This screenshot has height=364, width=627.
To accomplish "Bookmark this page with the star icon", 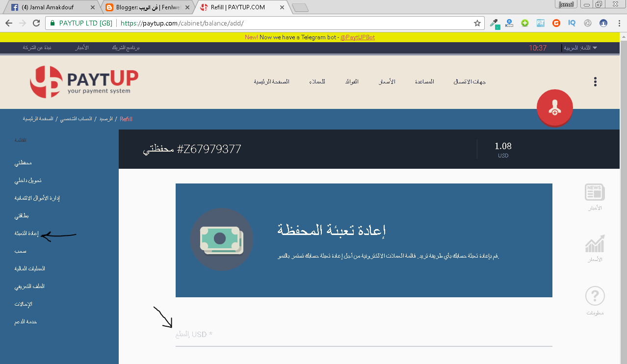I will click(x=477, y=23).
